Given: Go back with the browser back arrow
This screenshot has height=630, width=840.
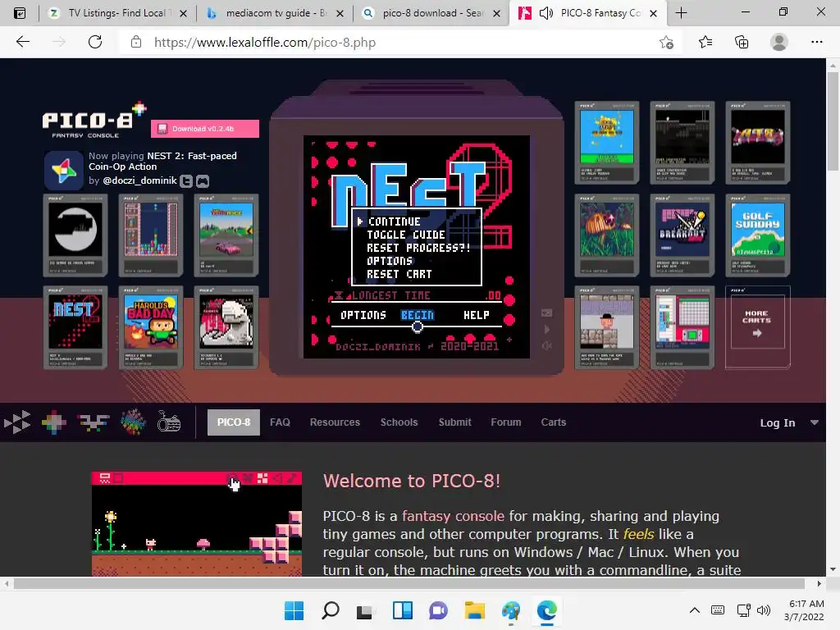Looking at the screenshot, I should pos(22,42).
